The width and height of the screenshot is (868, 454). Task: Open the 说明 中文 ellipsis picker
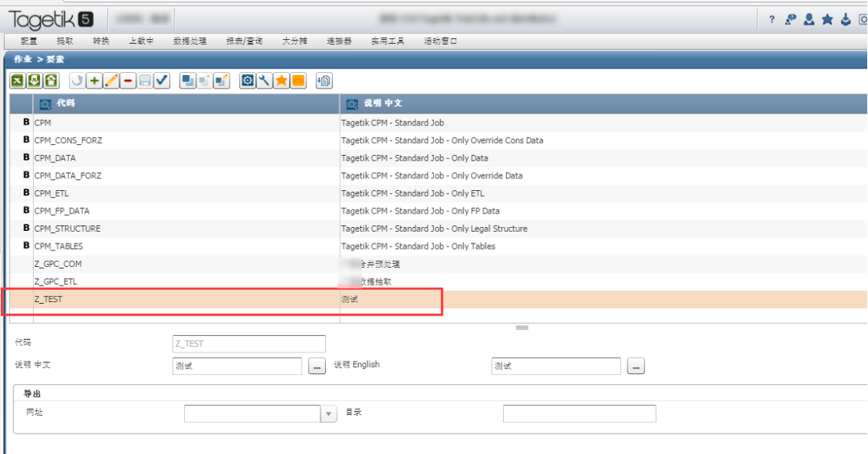point(318,366)
